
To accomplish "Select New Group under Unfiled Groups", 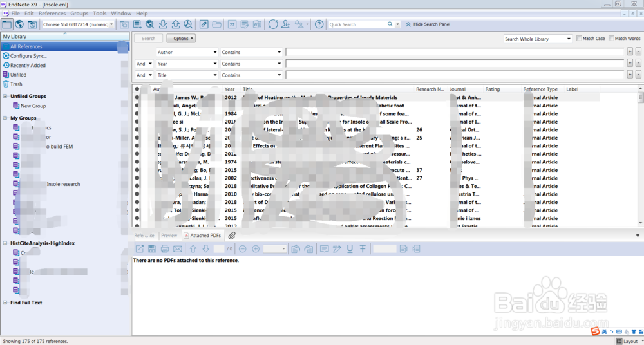I will coord(33,106).
